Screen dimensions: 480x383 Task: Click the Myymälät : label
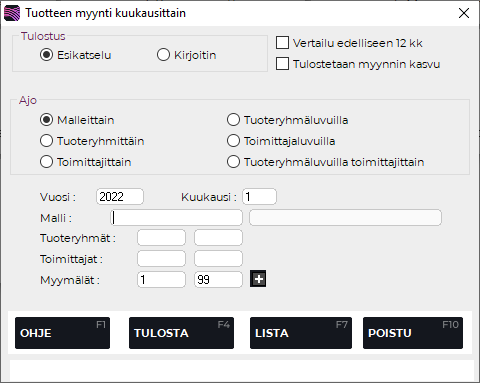tap(70, 280)
